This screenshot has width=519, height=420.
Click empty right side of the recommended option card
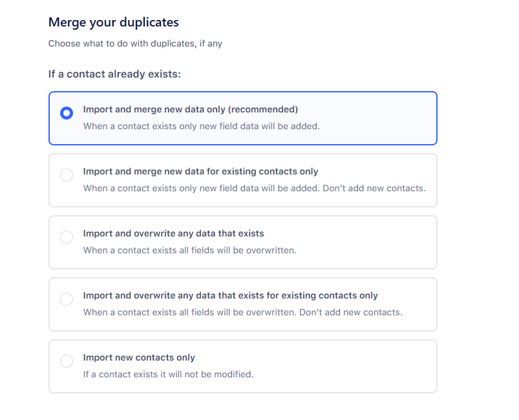pyautogui.click(x=381, y=118)
